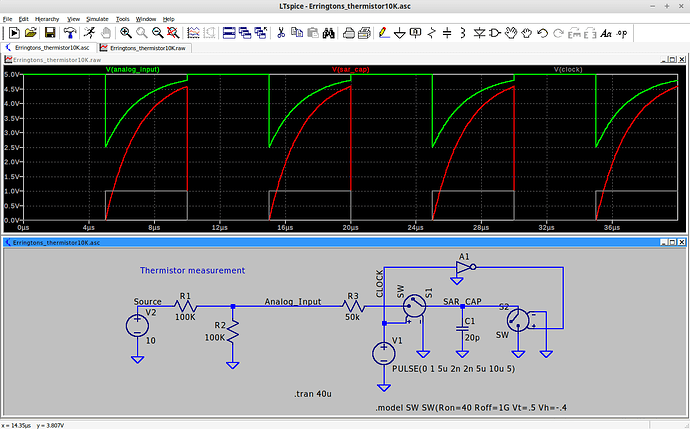
Task: Open the Hierarchy menu
Action: point(46,19)
